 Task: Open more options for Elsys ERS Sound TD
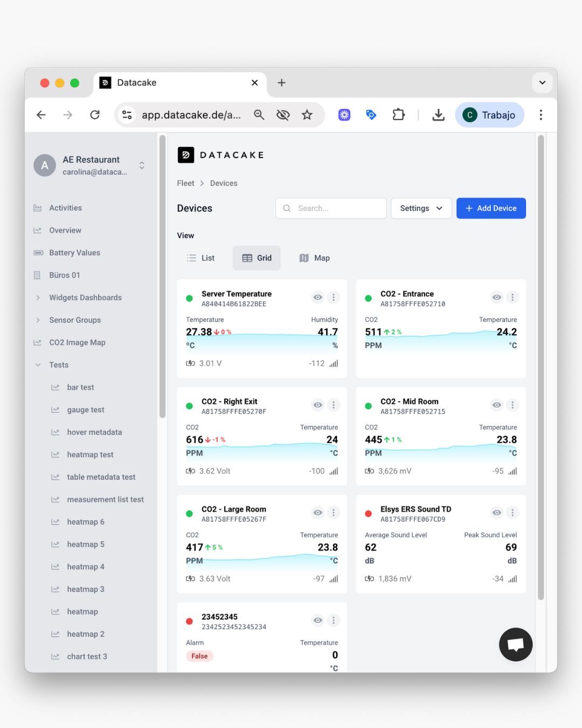512,513
